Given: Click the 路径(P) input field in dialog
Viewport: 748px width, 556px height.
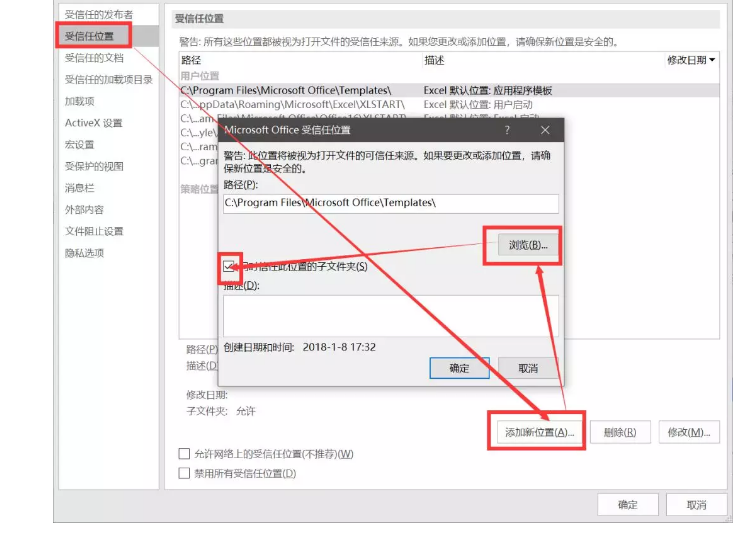Looking at the screenshot, I should (x=391, y=203).
